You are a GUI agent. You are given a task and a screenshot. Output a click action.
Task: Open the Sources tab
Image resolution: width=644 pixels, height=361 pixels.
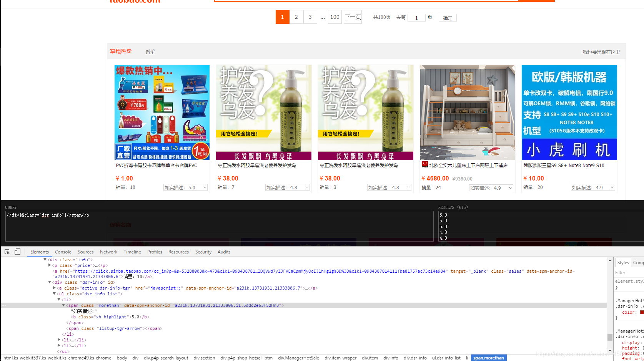86,252
